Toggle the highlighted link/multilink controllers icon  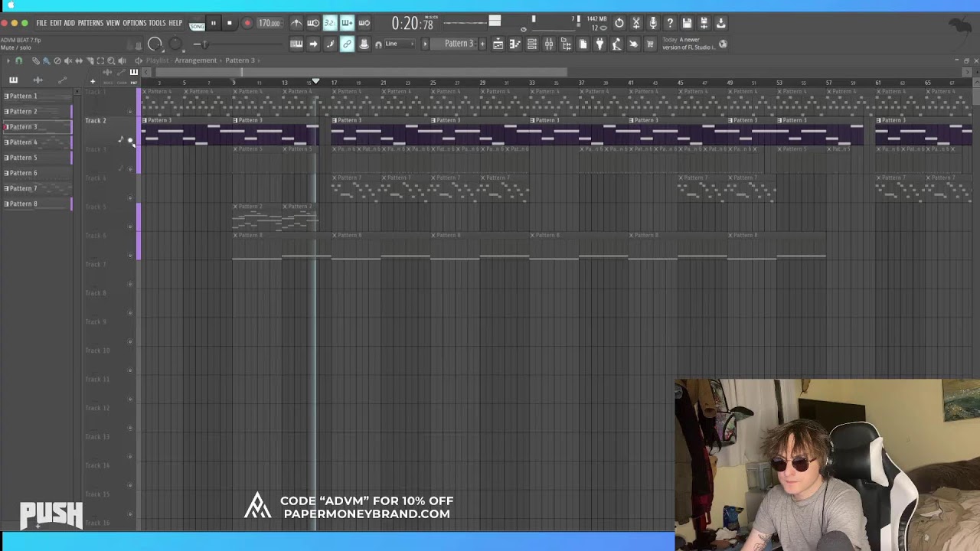(x=347, y=44)
